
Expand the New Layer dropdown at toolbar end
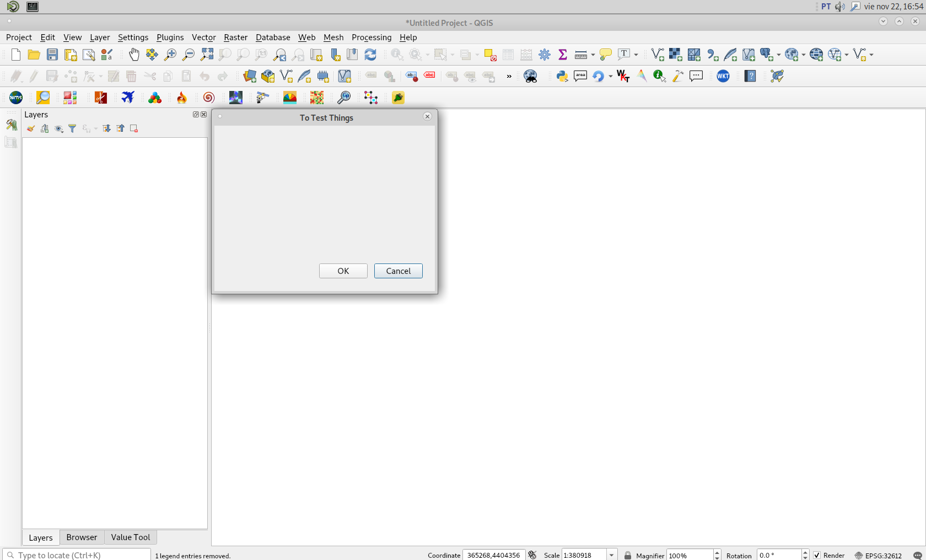(x=871, y=55)
